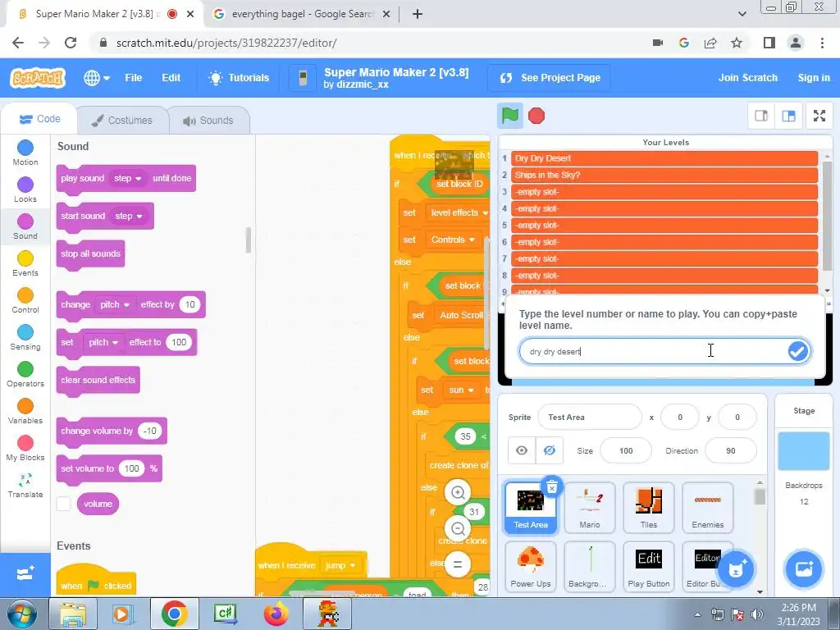Image resolution: width=840 pixels, height=630 pixels.
Task: Select the Mario sprite thumbnail
Action: click(x=589, y=507)
